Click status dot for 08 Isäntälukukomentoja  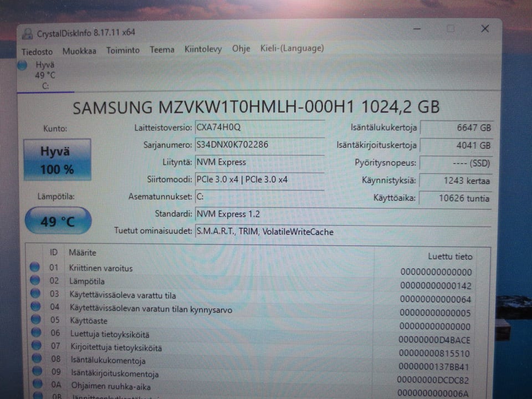(37, 359)
